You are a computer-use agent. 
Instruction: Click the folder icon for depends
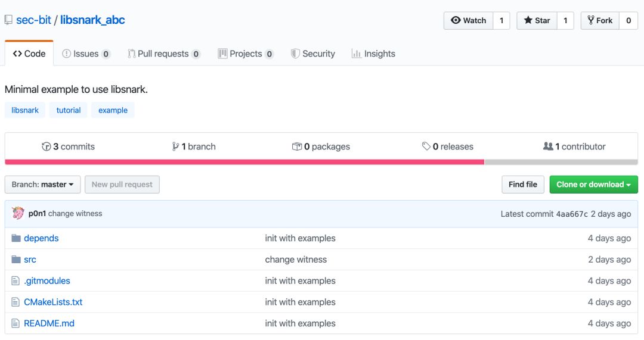pyautogui.click(x=16, y=238)
